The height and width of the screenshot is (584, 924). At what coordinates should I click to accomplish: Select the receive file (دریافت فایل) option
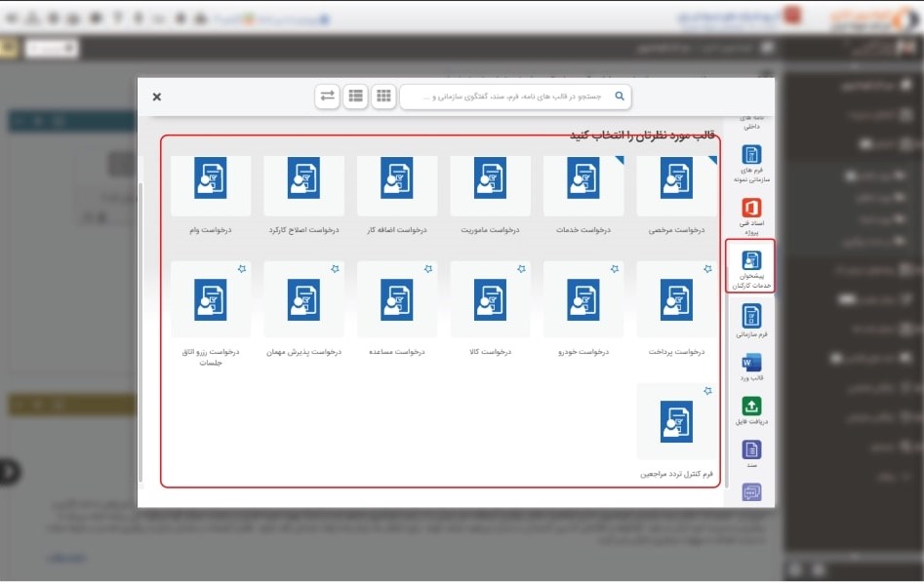pos(751,411)
